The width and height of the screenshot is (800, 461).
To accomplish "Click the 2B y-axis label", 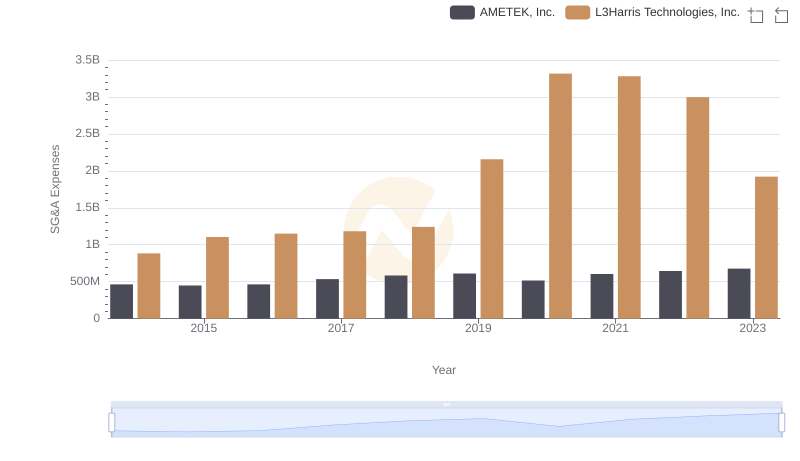I will coord(92,170).
